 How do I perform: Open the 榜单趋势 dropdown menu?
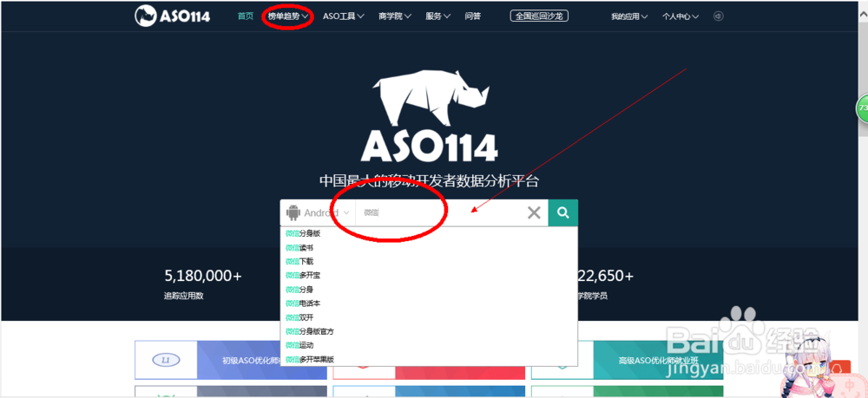287,16
